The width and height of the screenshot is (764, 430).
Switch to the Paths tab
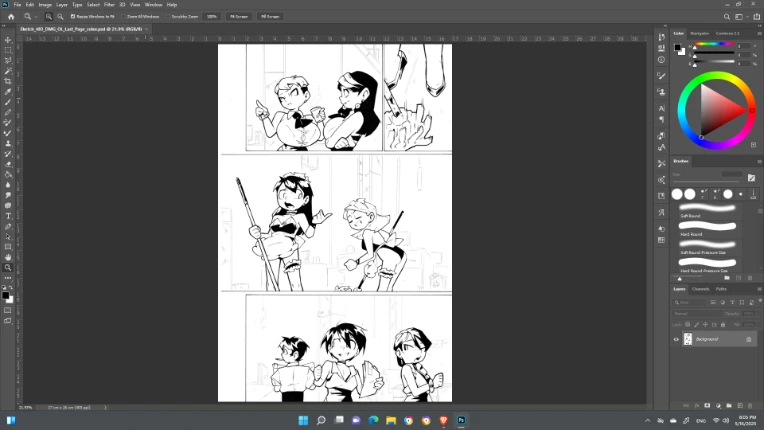(721, 289)
